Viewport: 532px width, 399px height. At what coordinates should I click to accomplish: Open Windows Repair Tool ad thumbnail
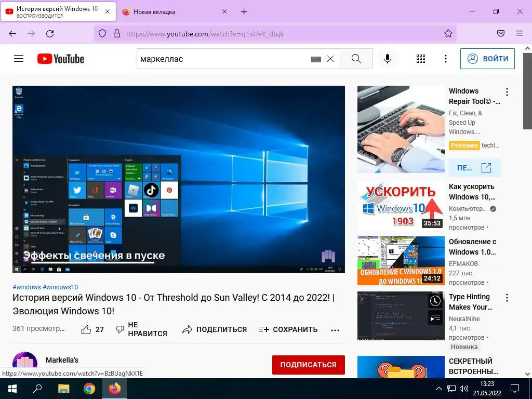[x=401, y=129]
